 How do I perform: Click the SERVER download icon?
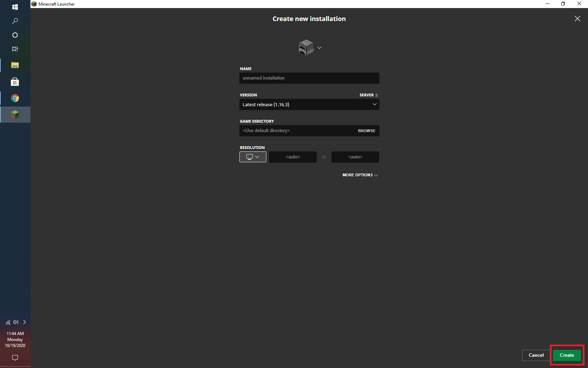tap(377, 95)
